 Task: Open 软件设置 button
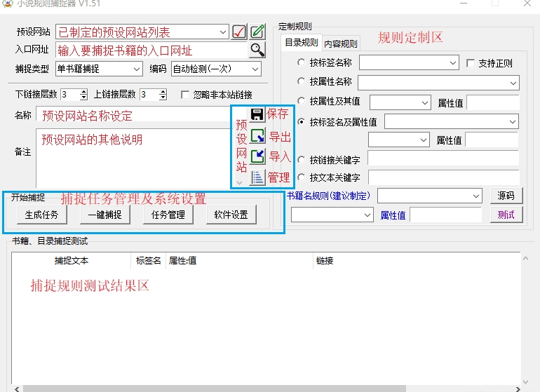pos(231,215)
